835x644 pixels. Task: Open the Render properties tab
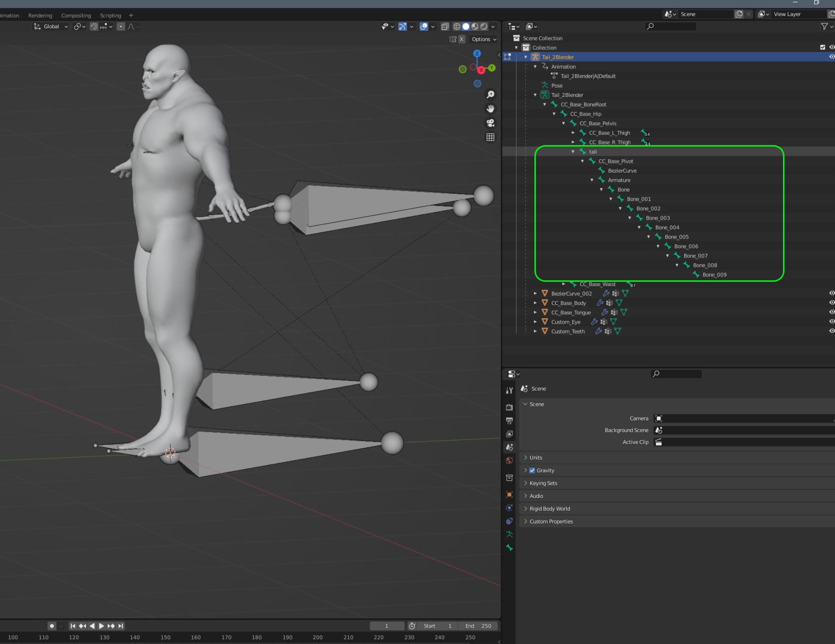coord(509,407)
